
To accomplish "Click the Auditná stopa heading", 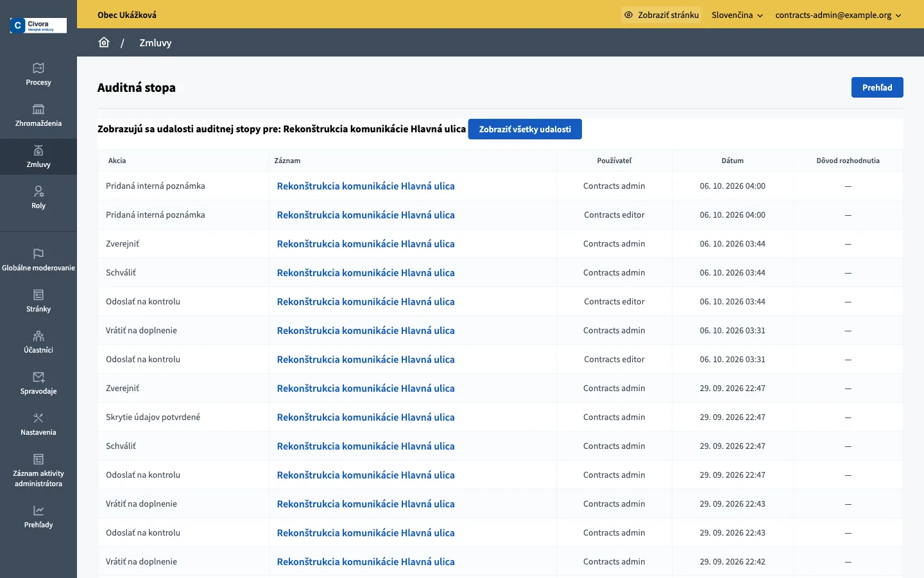I will click(137, 87).
